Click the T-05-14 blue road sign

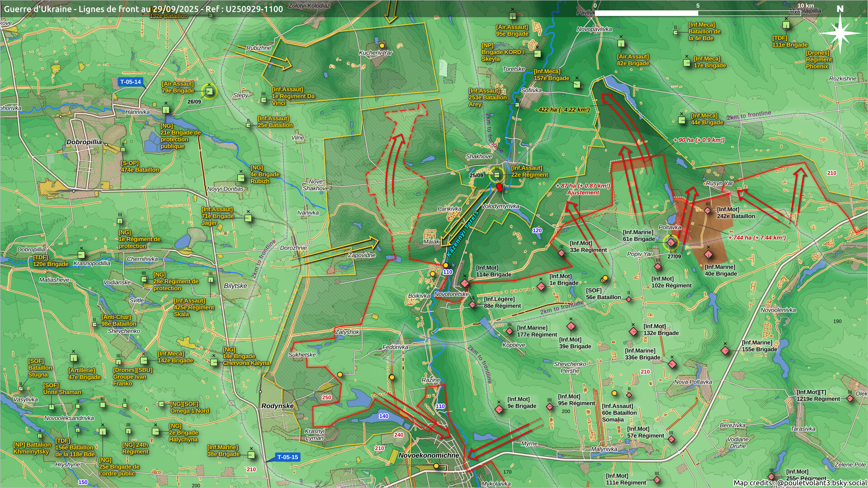[x=130, y=82]
